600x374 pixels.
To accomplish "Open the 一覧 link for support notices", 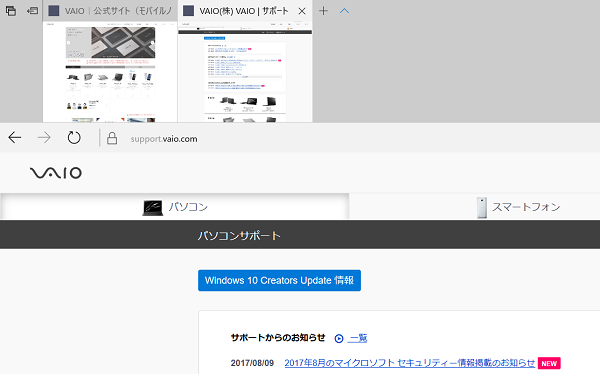I will point(357,338).
